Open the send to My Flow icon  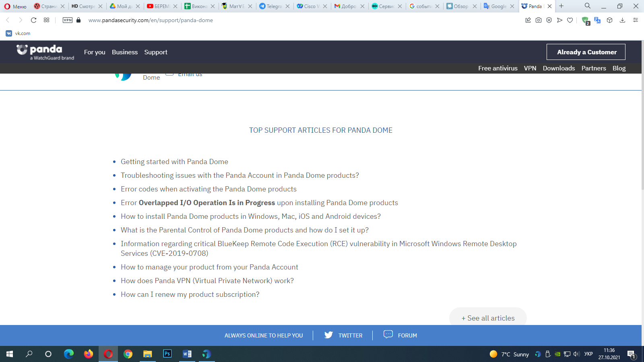[x=559, y=20]
